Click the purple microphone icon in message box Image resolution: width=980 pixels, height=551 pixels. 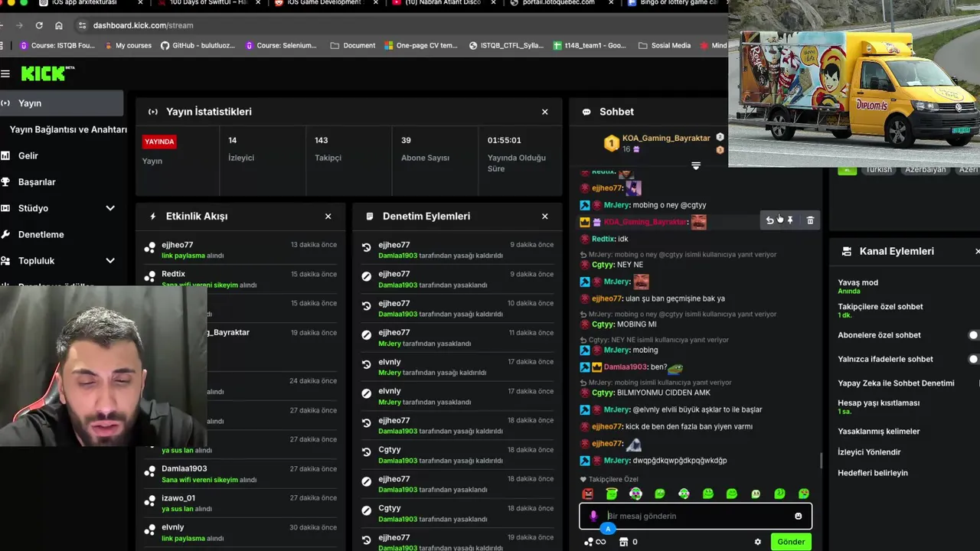tap(593, 516)
